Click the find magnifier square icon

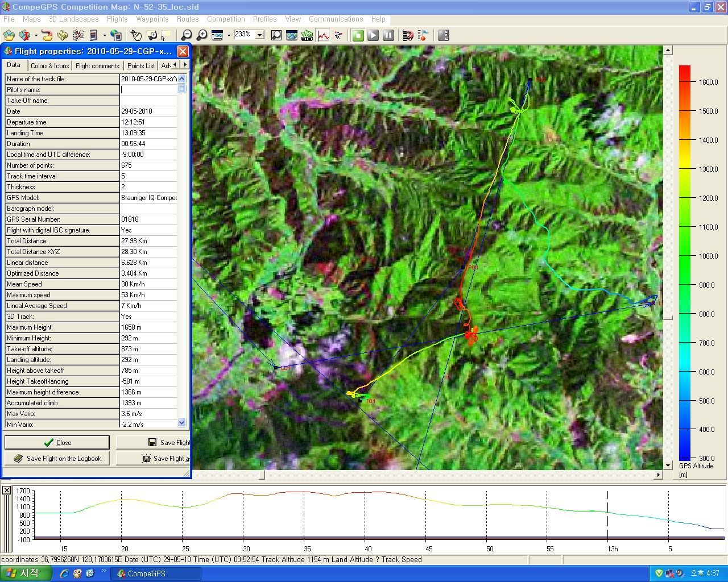pyautogui.click(x=276, y=35)
